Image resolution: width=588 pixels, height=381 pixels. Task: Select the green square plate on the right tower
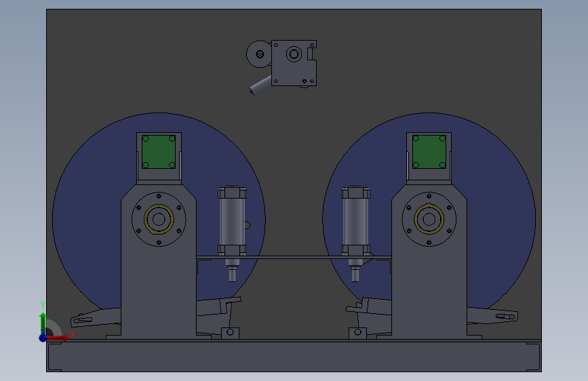click(429, 152)
